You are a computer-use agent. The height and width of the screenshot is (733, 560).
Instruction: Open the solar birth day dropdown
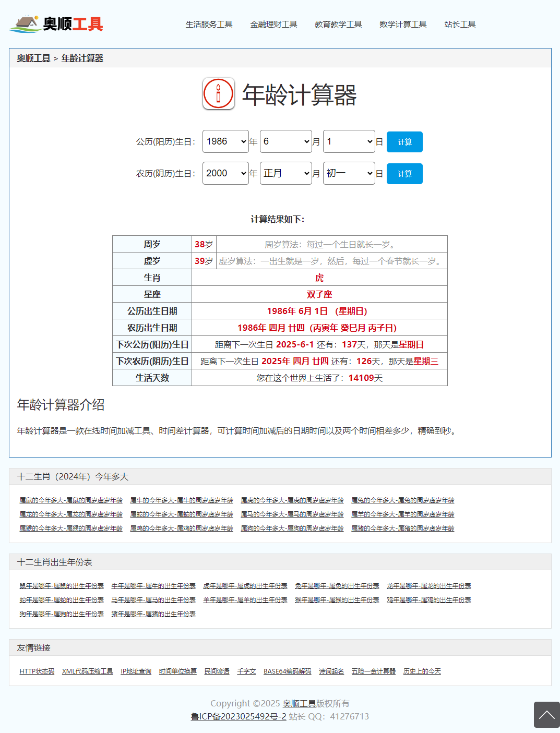coord(349,141)
